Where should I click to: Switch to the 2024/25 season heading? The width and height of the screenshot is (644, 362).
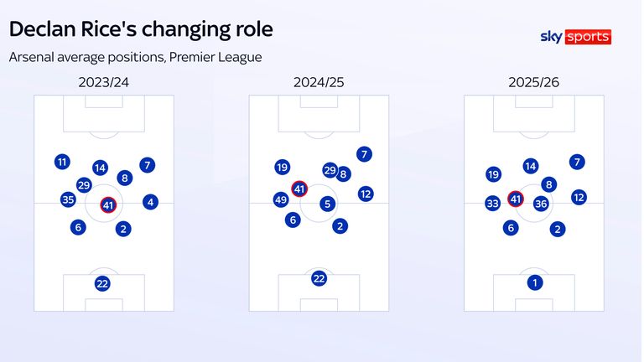pos(318,82)
